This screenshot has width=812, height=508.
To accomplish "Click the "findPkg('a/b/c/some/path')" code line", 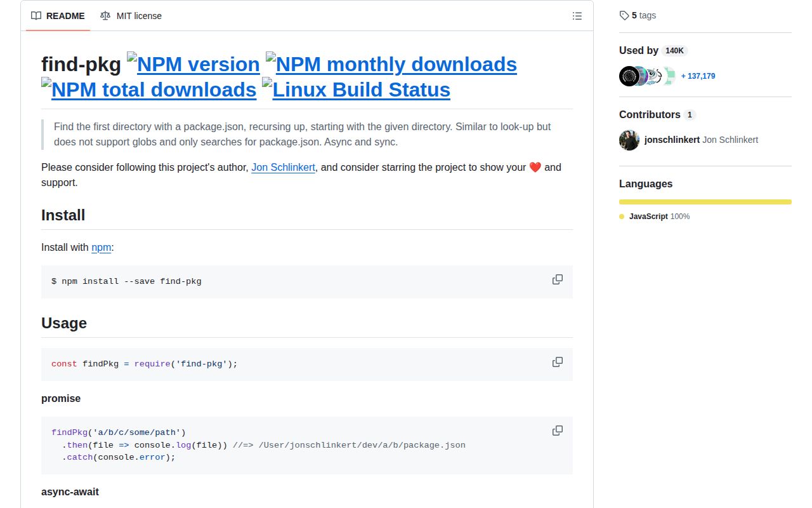I will [119, 432].
